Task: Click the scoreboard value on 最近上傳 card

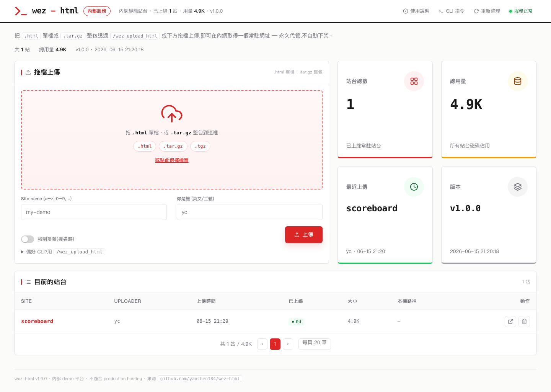Action: [x=372, y=208]
